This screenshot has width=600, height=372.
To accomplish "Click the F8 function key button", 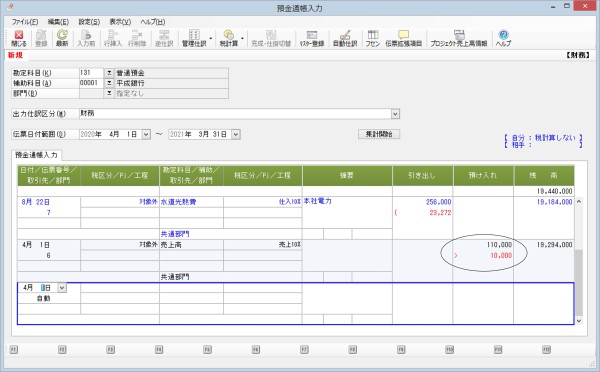I will pyautogui.click(x=352, y=349).
